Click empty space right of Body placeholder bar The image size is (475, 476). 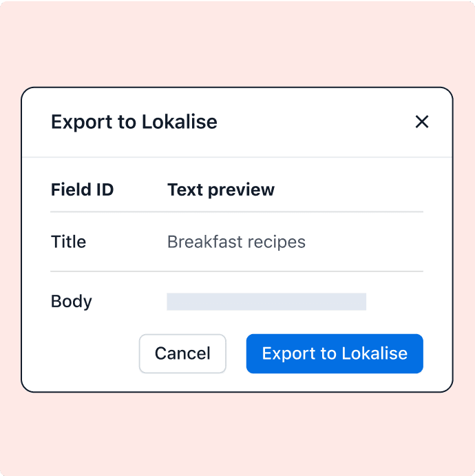pos(396,301)
